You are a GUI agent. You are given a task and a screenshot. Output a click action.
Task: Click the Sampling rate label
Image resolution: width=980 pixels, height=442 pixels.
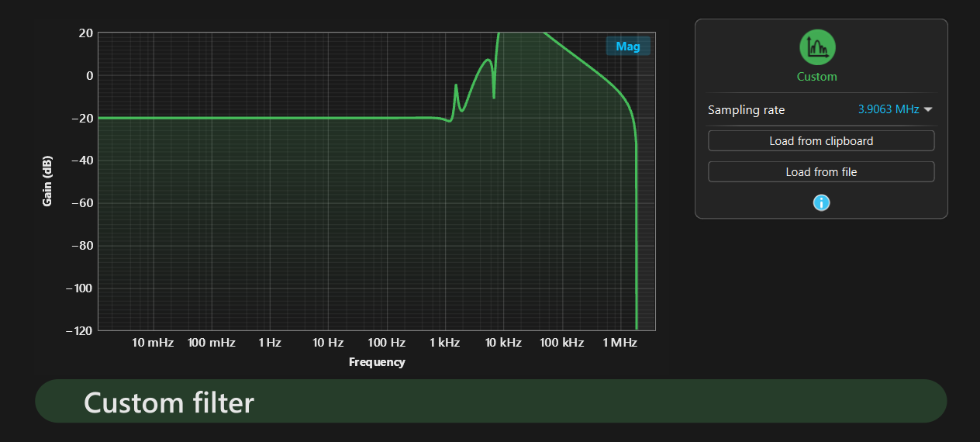tap(746, 110)
